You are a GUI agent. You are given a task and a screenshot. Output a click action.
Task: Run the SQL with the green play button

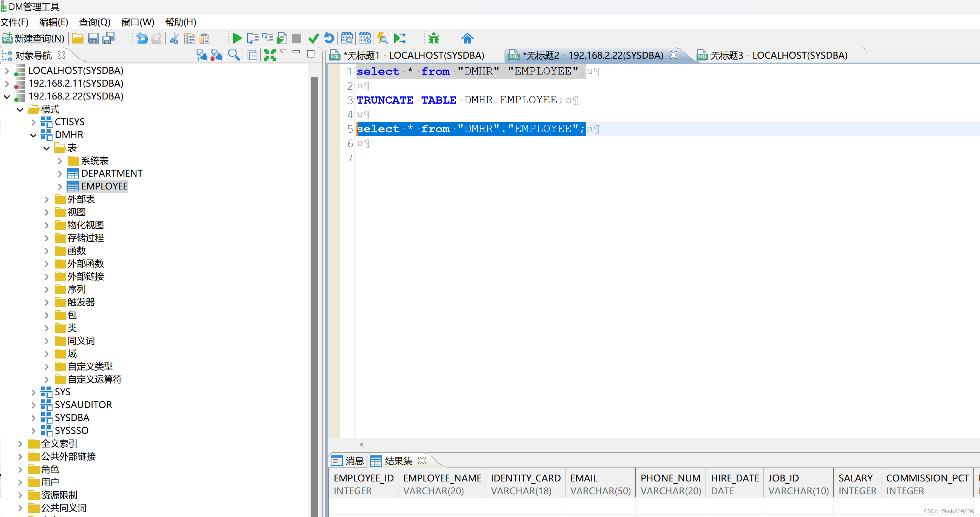[x=237, y=38]
